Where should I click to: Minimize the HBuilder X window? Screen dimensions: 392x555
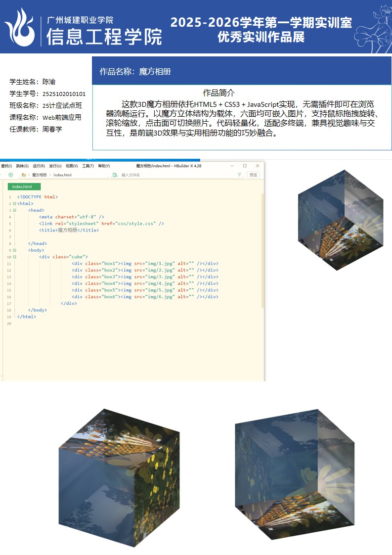[232, 166]
